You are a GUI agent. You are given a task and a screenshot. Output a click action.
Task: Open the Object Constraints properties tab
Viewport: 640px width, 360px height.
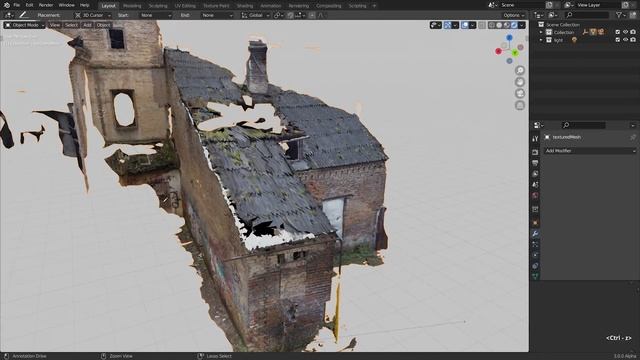pyautogui.click(x=535, y=266)
